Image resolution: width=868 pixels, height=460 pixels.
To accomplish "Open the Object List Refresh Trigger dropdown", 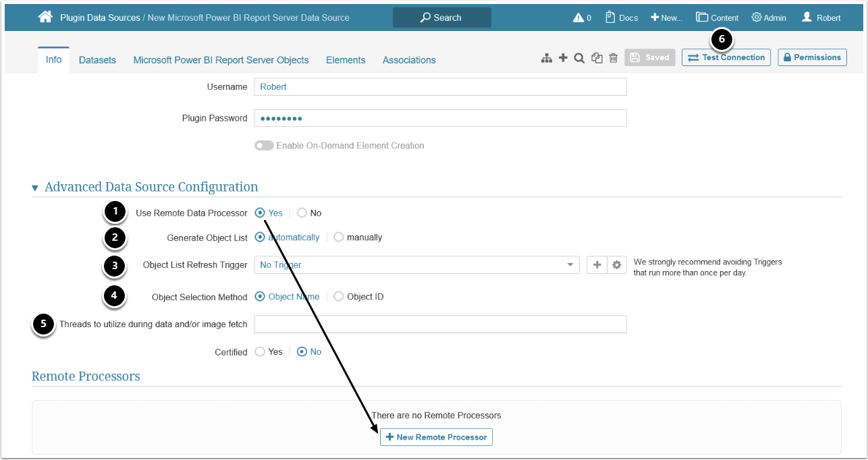I will [416, 265].
